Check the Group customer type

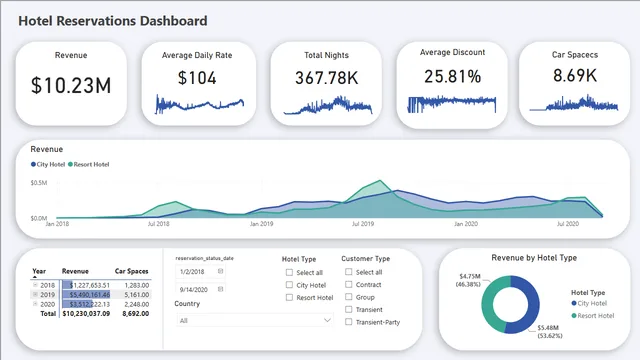click(349, 297)
